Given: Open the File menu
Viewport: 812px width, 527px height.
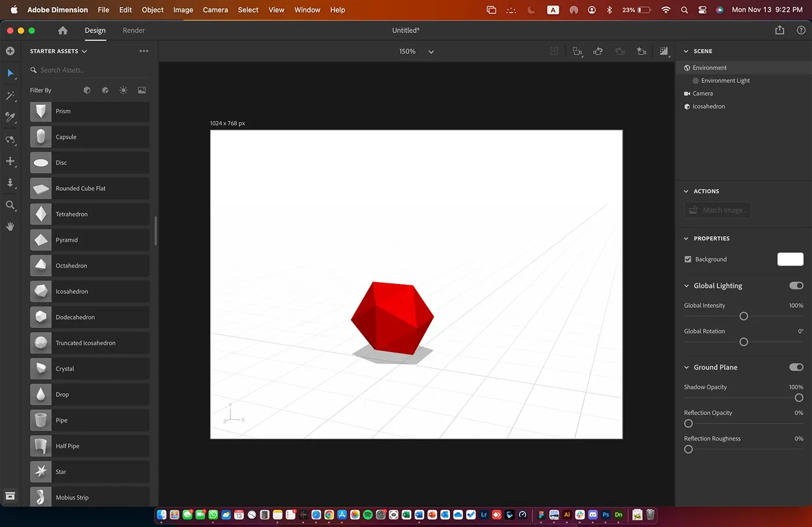Looking at the screenshot, I should pos(103,10).
